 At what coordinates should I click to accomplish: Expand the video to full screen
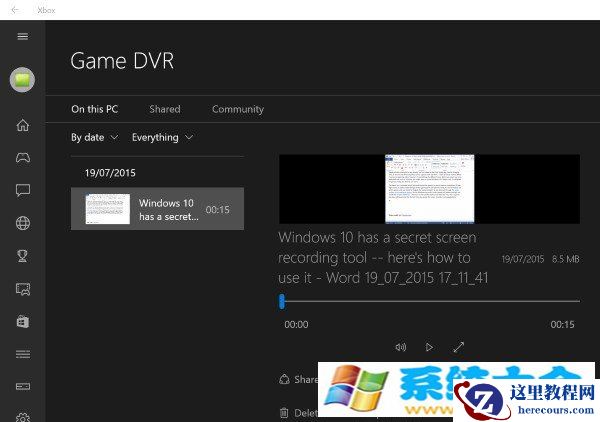[x=458, y=347]
